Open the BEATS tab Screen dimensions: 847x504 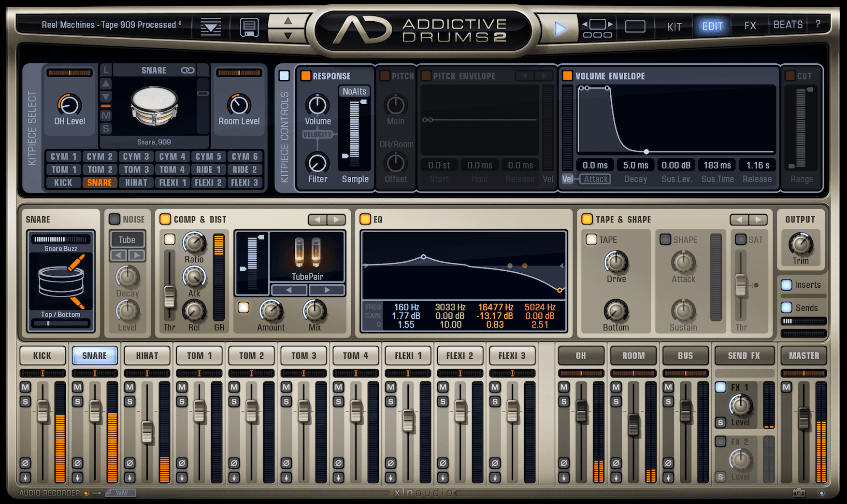tap(788, 25)
